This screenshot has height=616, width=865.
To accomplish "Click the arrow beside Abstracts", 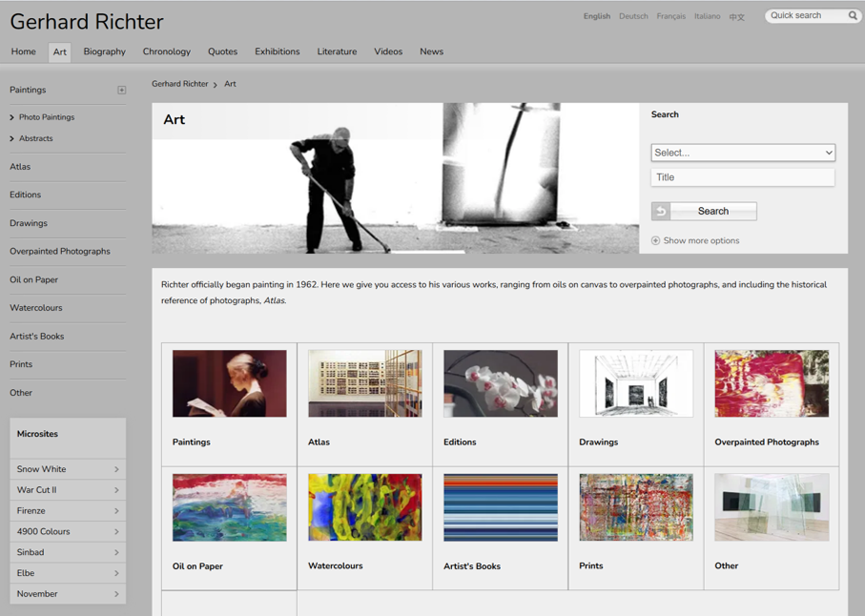I will tap(12, 139).
